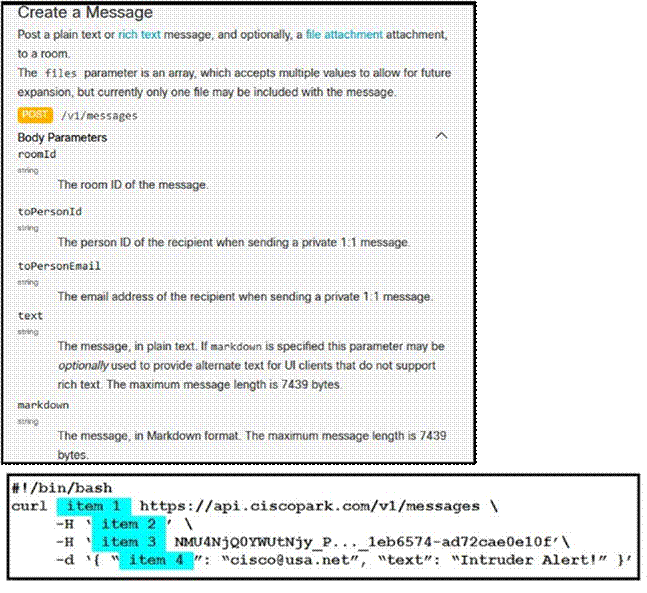Select the toPersonEmail parameter name

pyautogui.click(x=59, y=266)
